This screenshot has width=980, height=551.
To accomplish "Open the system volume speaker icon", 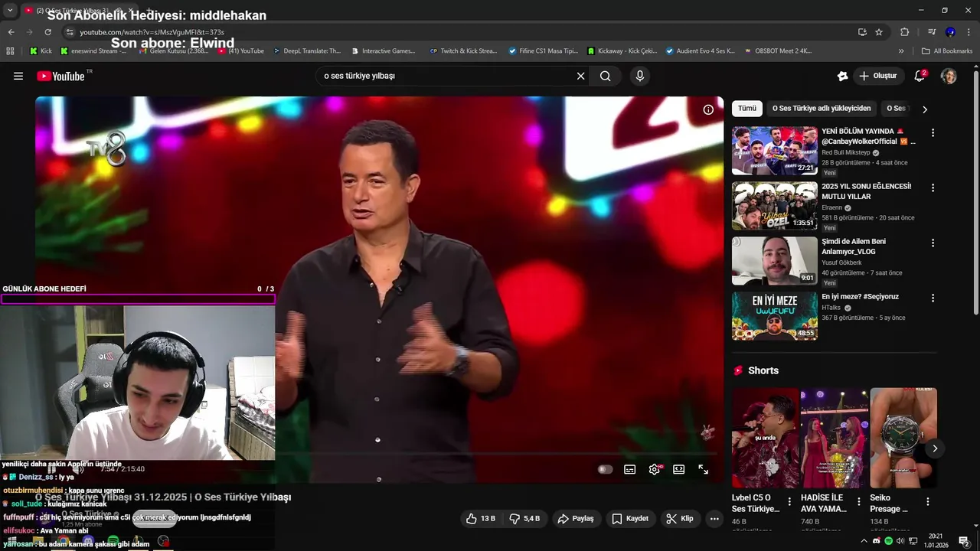I will click(900, 541).
